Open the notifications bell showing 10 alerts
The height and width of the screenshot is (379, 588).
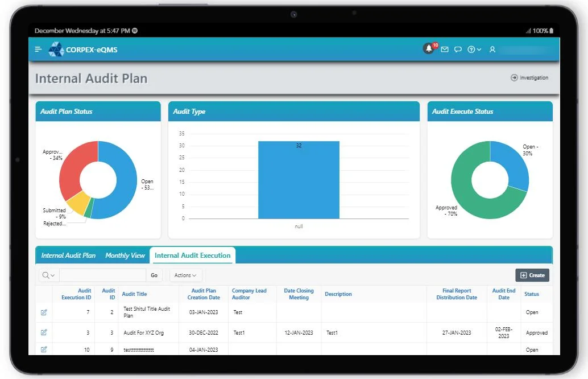click(x=429, y=50)
